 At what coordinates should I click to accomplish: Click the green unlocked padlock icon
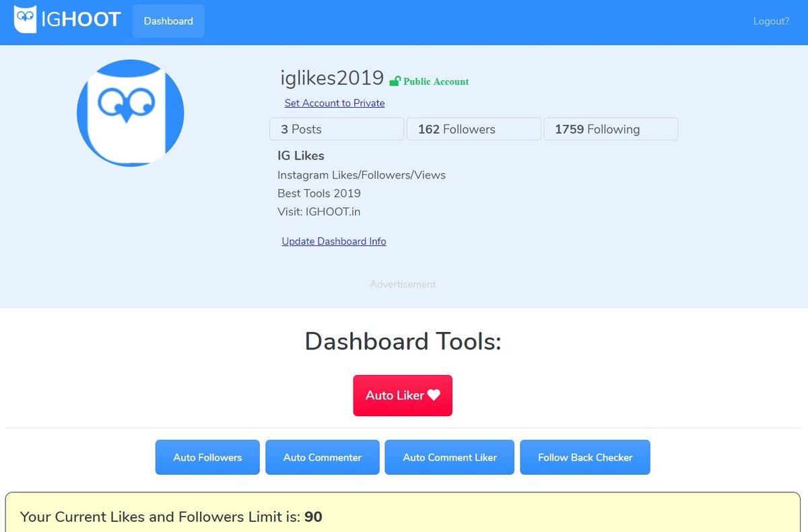coord(395,81)
